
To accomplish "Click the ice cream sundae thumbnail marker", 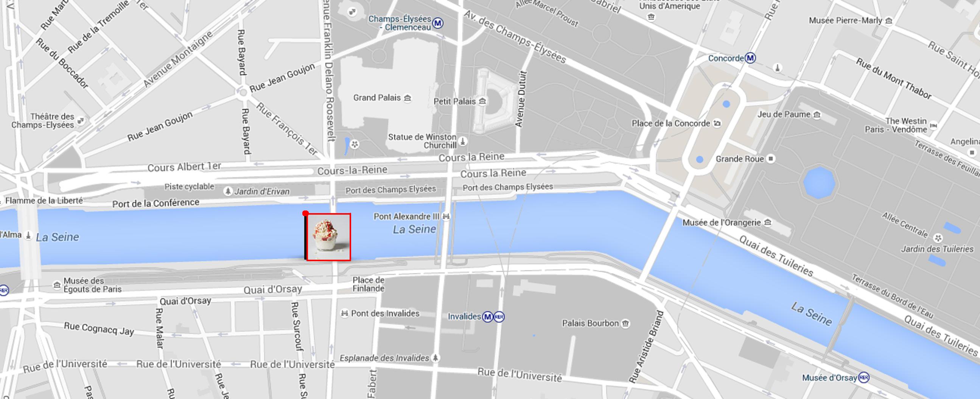I will click(x=329, y=237).
